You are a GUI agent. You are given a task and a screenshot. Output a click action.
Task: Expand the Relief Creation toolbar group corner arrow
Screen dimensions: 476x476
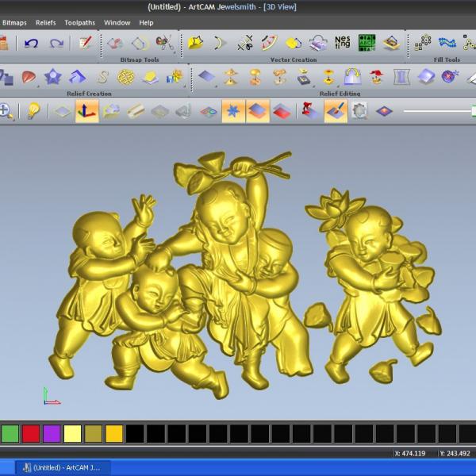tap(184, 94)
